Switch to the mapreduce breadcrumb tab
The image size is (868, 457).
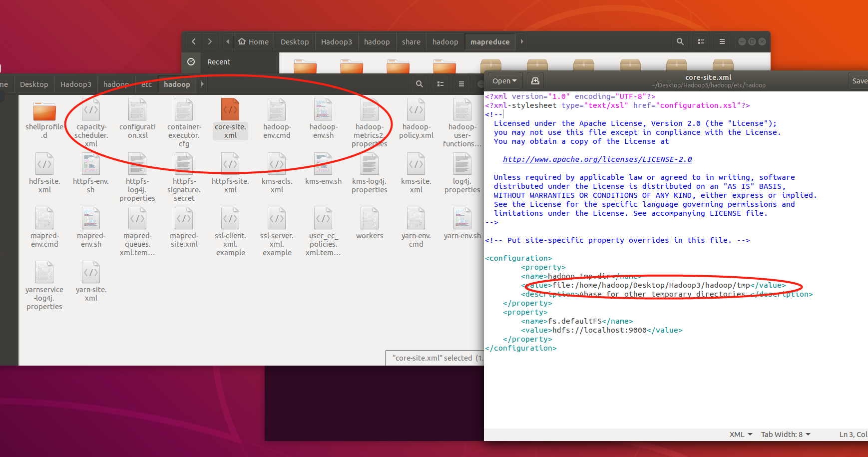pyautogui.click(x=490, y=41)
